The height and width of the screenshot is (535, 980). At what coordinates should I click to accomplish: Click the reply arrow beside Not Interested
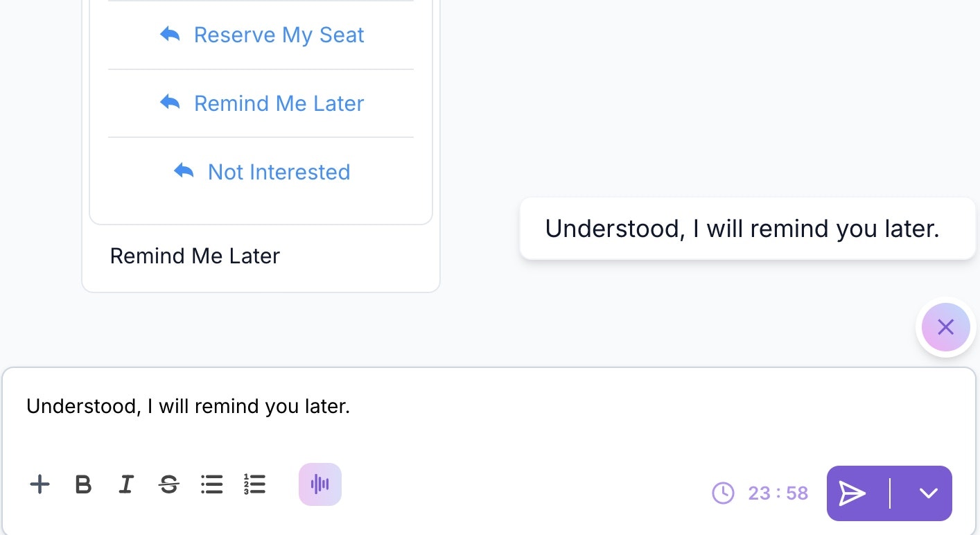184,170
